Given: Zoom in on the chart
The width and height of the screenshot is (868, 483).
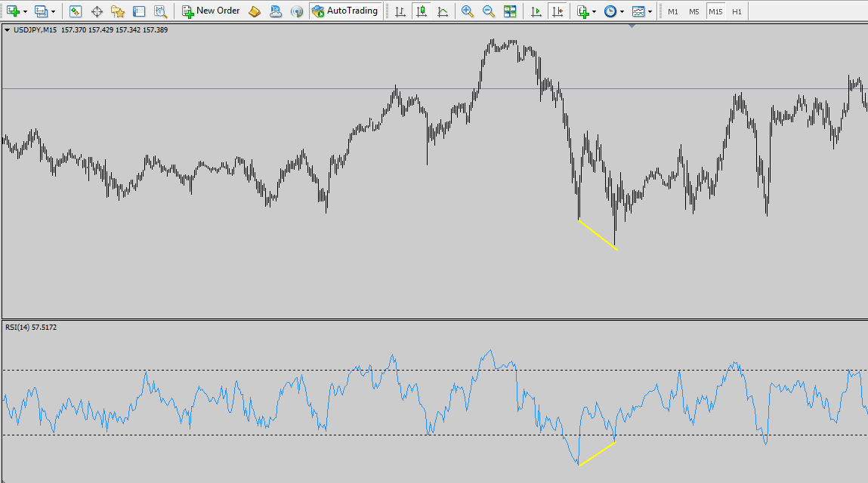Looking at the screenshot, I should [468, 11].
